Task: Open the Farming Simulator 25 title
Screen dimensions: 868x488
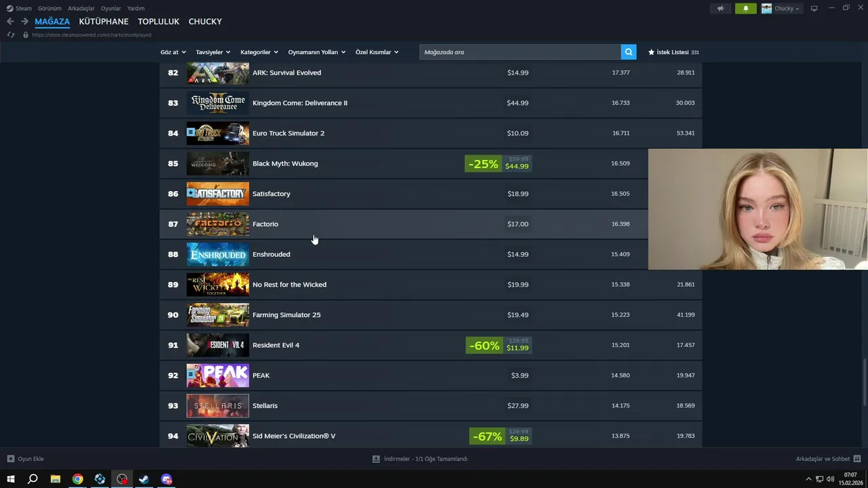Action: 286,314
